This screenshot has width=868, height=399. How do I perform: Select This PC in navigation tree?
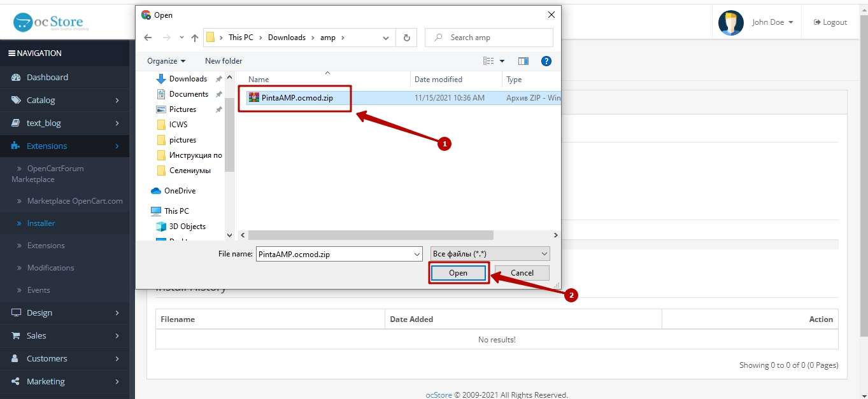[x=176, y=211]
